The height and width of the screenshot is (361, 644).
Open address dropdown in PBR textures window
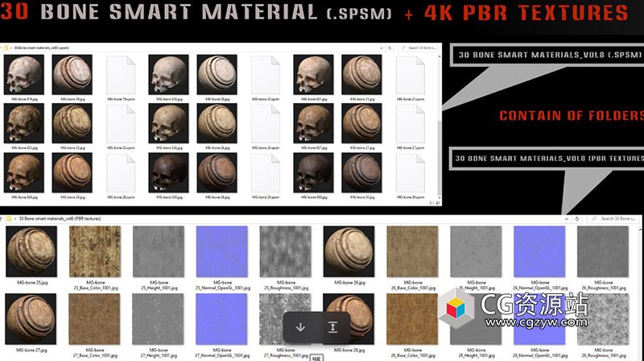tap(567, 219)
